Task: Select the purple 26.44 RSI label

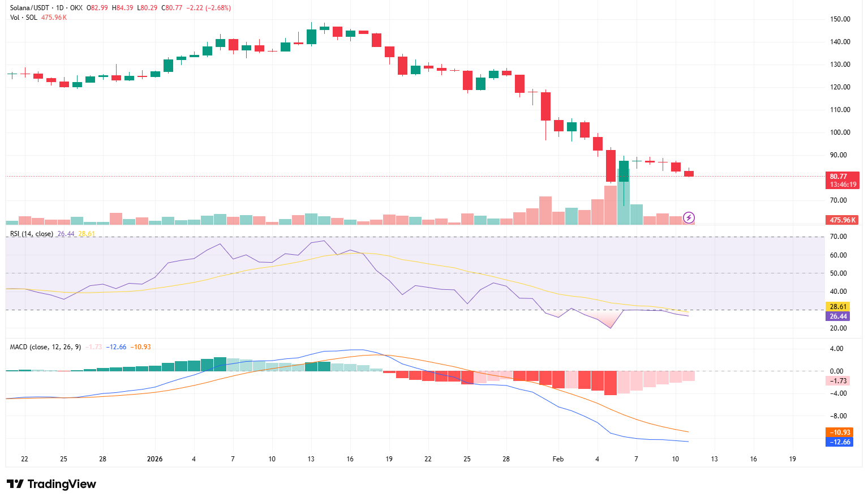Action: (838, 316)
